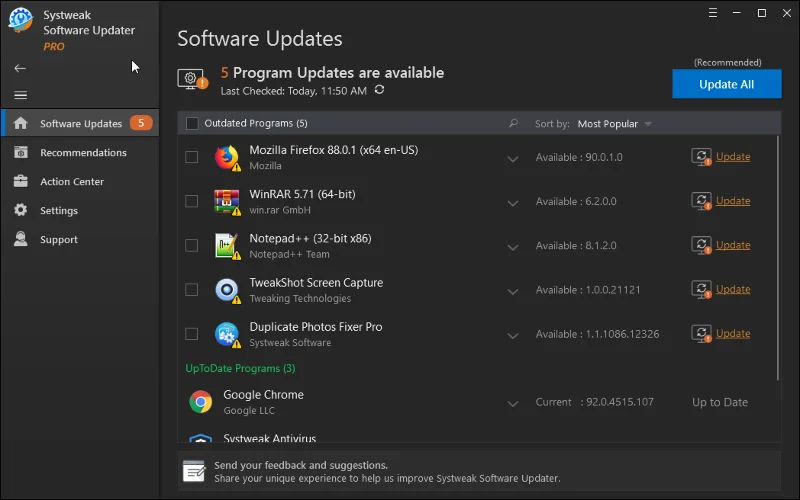Expand details for WinRAR
The image size is (800, 500).
(x=513, y=203)
